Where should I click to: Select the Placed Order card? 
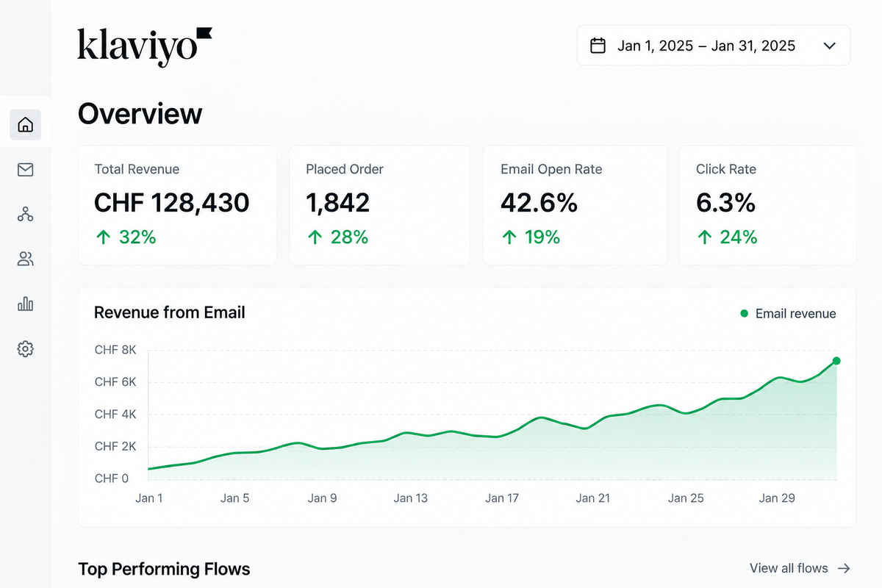pyautogui.click(x=379, y=205)
